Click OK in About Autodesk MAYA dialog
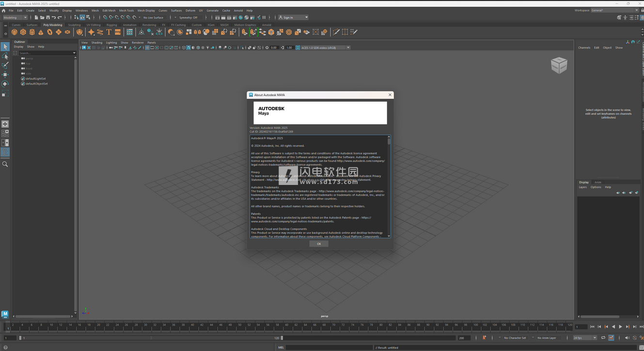 click(319, 244)
